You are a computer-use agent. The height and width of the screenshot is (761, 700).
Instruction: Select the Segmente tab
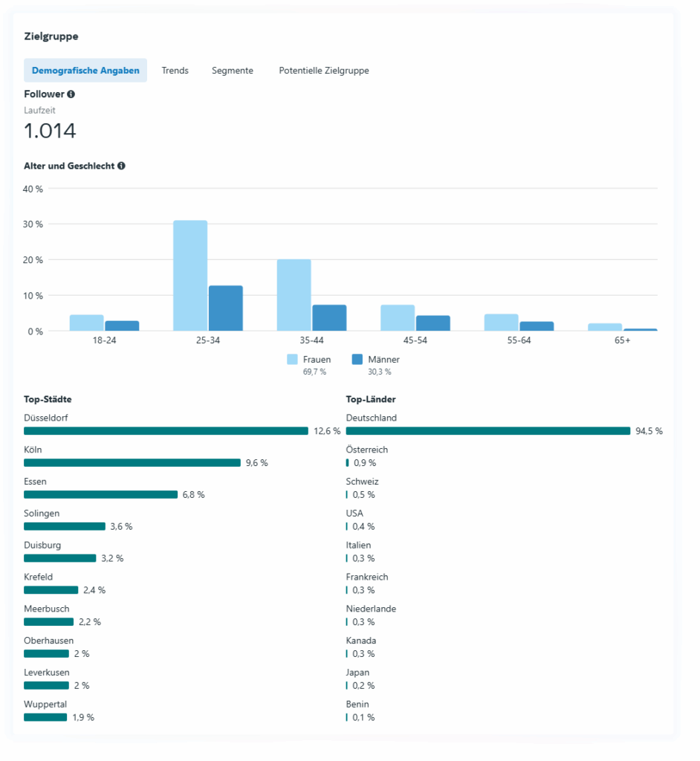pos(233,71)
